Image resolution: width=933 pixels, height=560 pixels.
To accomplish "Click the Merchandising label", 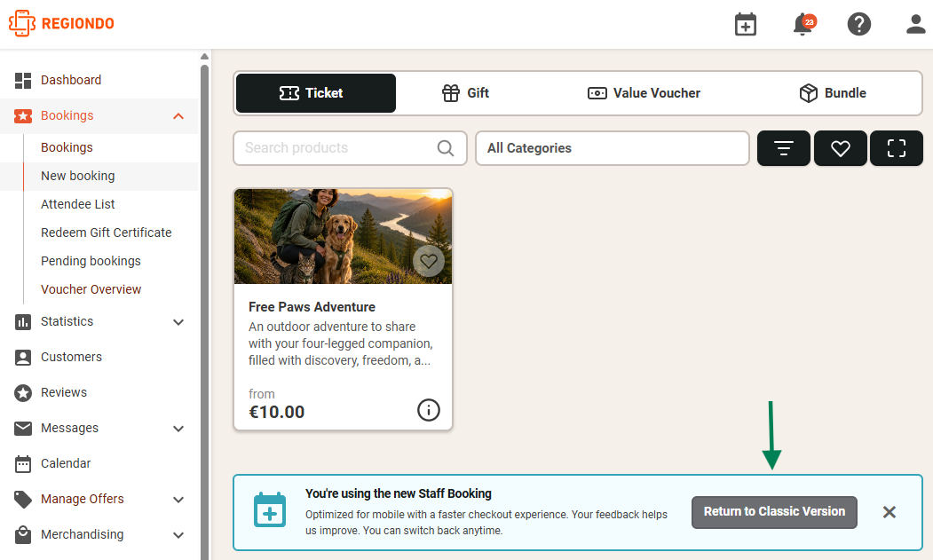I will coord(82,534).
